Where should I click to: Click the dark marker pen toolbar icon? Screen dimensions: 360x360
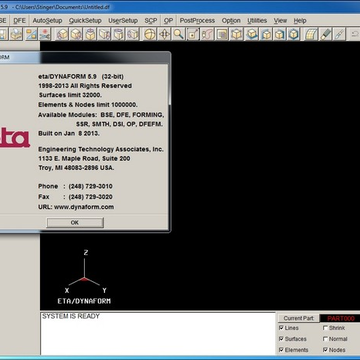coord(325,34)
